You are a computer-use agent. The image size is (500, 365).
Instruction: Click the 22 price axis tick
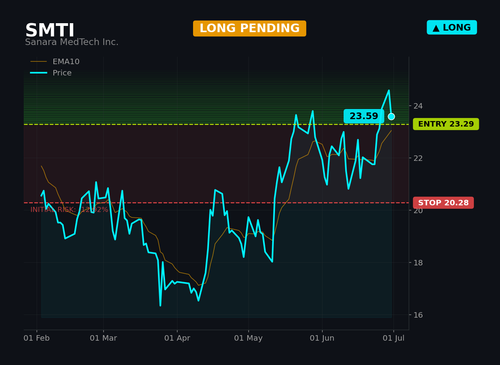pyautogui.click(x=418, y=158)
